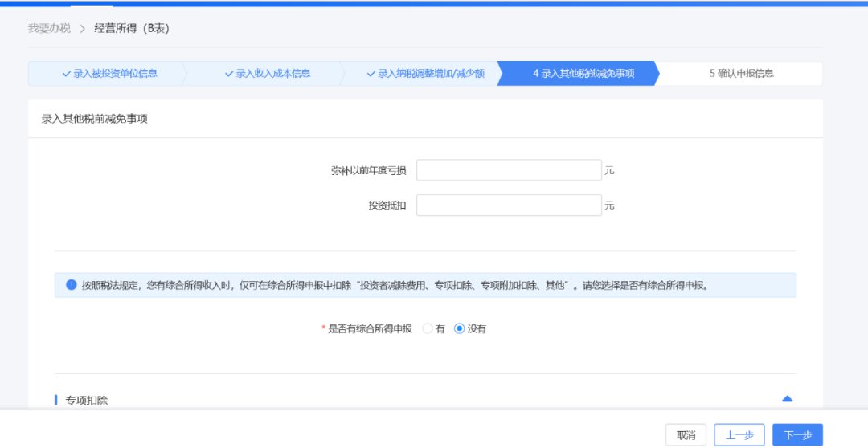Click the checkmark icon beside 录入收入成本信息
This screenshot has height=448, width=868.
click(229, 73)
